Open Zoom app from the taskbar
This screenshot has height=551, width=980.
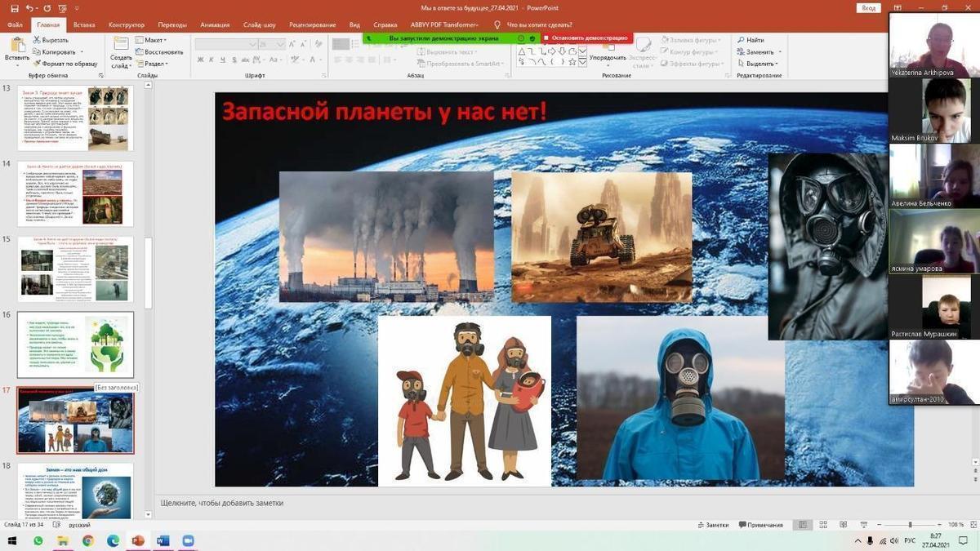[x=188, y=541]
